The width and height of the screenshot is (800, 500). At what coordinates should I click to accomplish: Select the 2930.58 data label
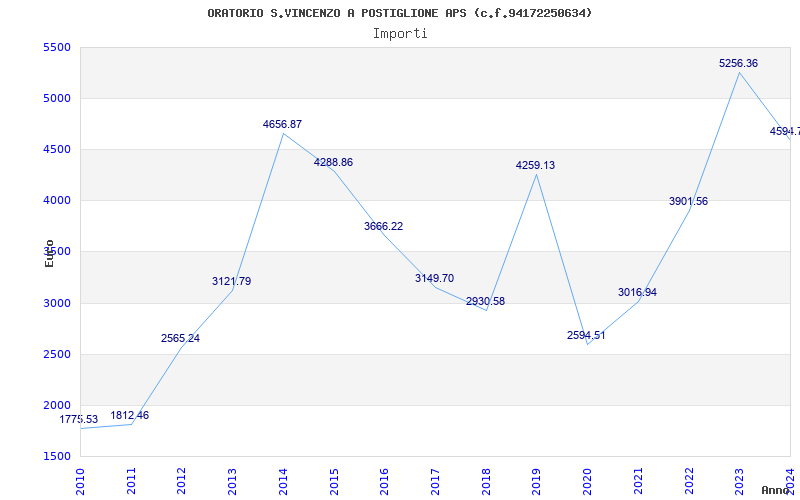(x=485, y=301)
